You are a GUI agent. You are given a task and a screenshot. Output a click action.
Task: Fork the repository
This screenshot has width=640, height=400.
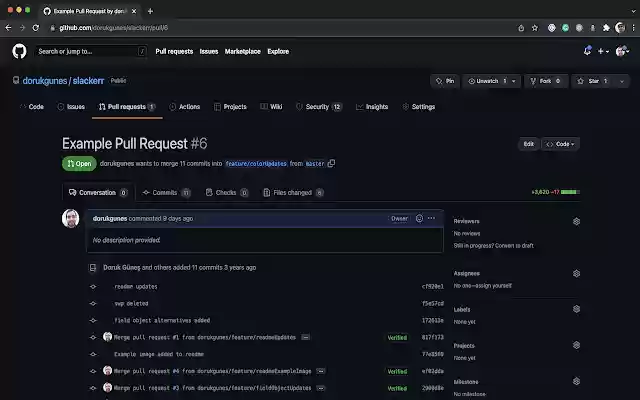pos(545,81)
